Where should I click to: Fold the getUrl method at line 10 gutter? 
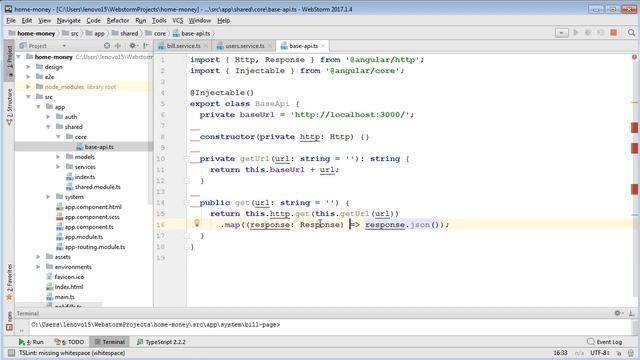pyautogui.click(x=187, y=158)
